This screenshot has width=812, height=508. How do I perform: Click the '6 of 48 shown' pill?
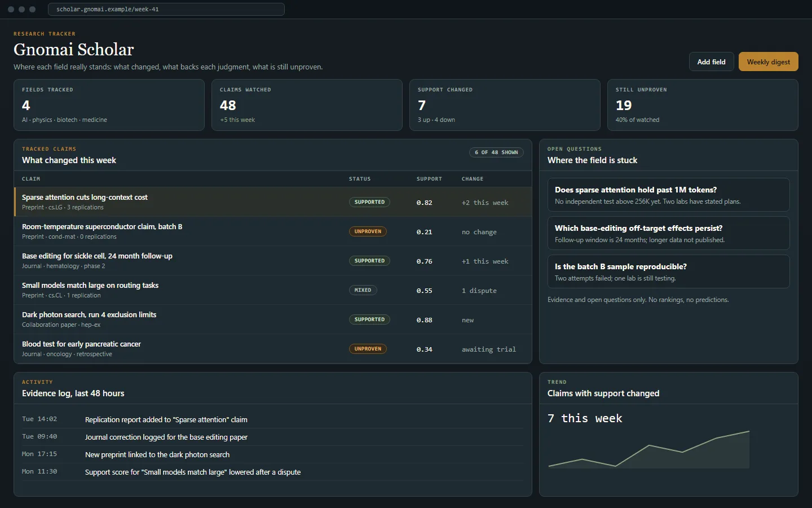(x=496, y=152)
